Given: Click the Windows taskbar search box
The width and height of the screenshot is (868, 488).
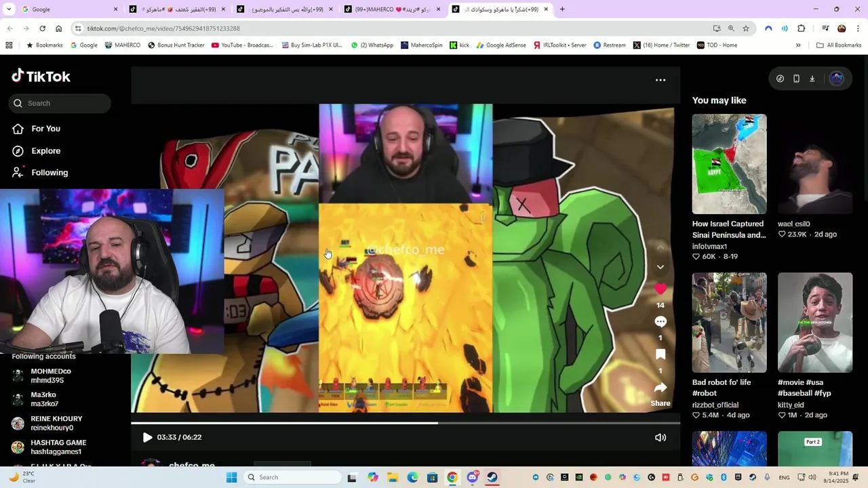Looking at the screenshot, I should tap(292, 477).
